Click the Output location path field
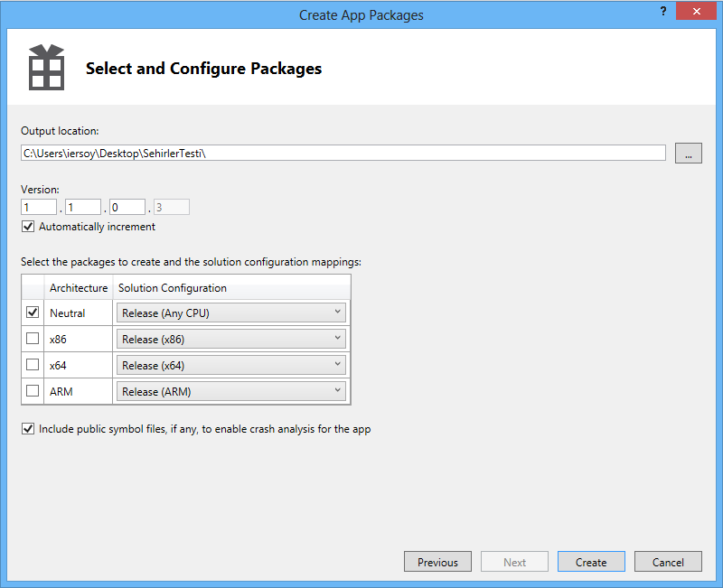Viewport: 723px width, 588px height. (343, 153)
